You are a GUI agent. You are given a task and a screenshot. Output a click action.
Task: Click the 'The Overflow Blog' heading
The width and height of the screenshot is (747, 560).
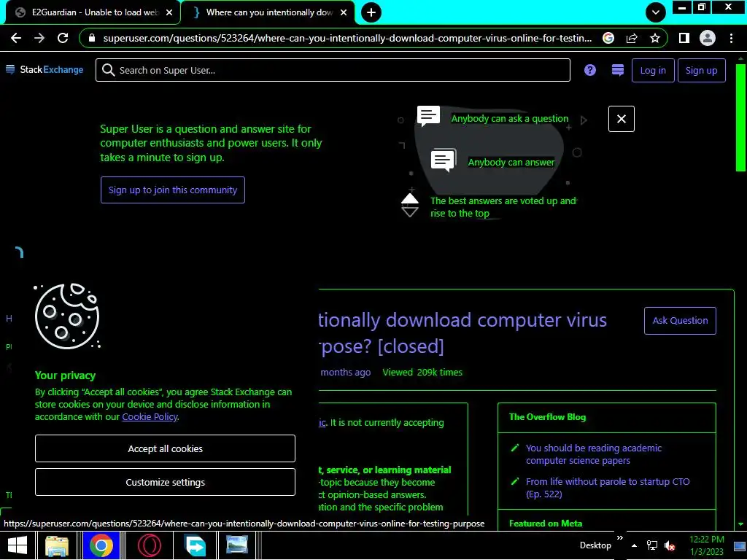[547, 417]
